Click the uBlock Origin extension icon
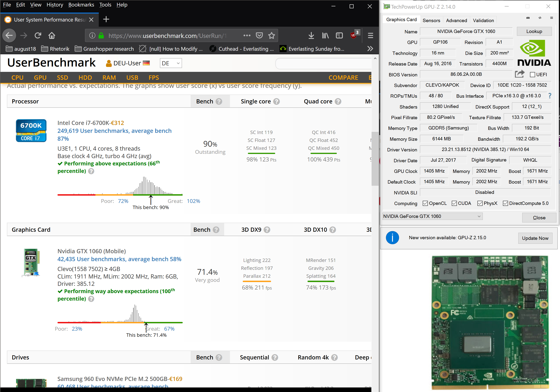The image size is (560, 392). pyautogui.click(x=353, y=35)
